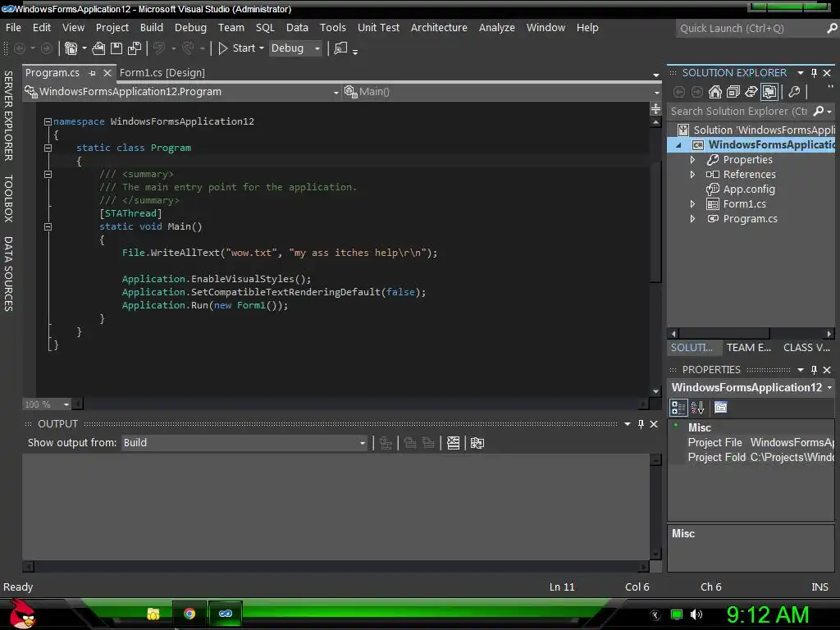Pin the Program.cs tab

click(x=92, y=73)
